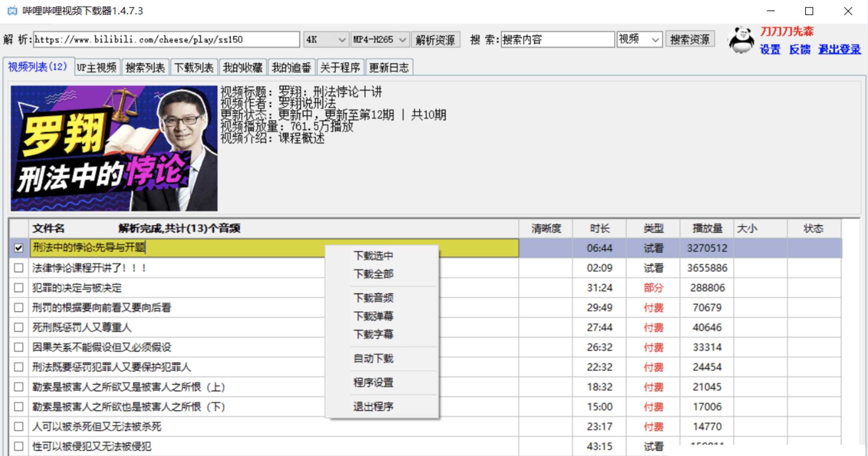Screen dimensions: 868x456
Task: Check the 刑法既要惩罚犯罪人又要保护犯罪人 checkbox
Action: (x=19, y=367)
